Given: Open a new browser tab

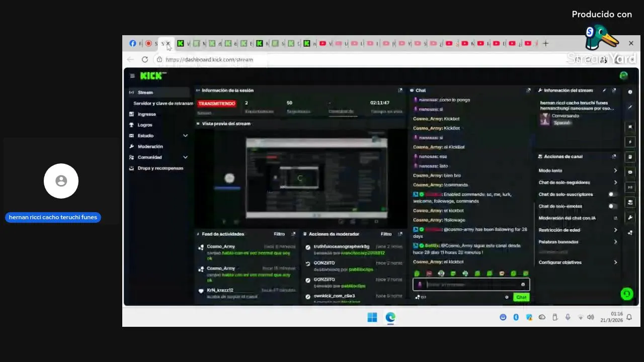Looking at the screenshot, I should 545,43.
